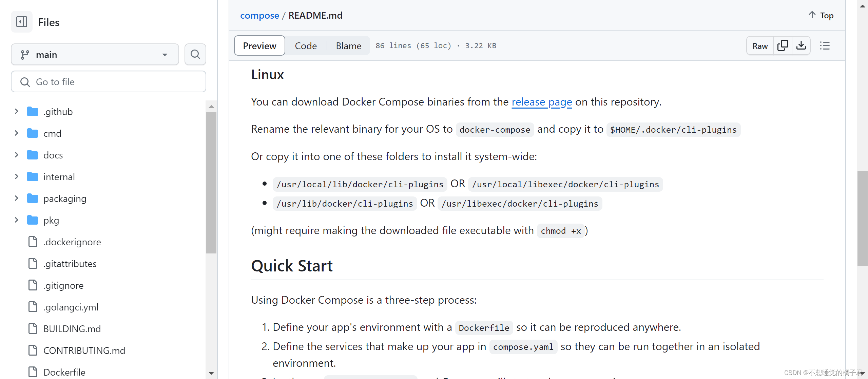Download the raw file

pyautogui.click(x=801, y=45)
